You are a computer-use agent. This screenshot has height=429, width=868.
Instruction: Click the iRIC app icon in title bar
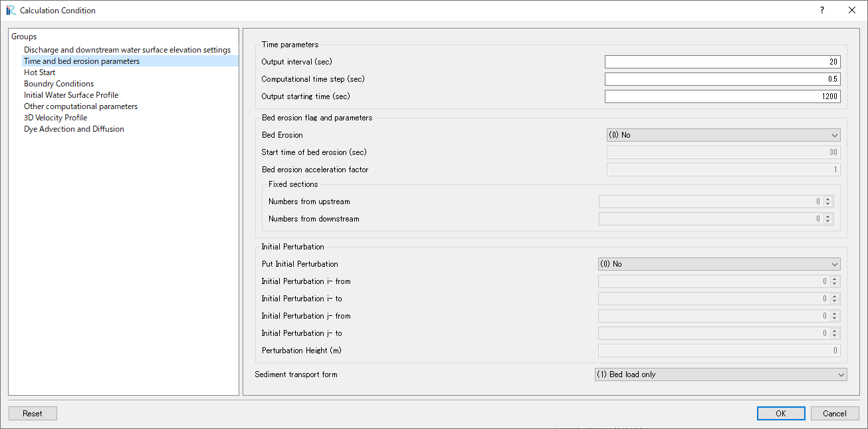coord(11,10)
